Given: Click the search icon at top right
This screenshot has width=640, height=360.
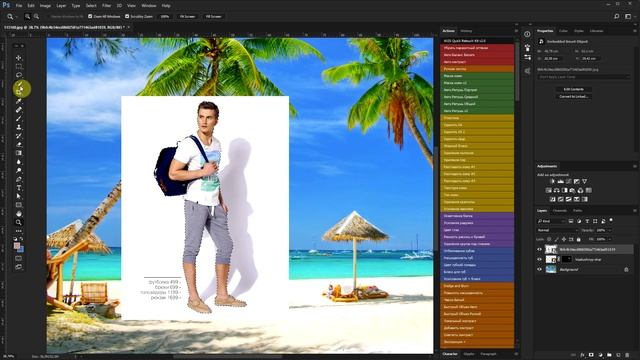Looking at the screenshot, I should [616, 16].
